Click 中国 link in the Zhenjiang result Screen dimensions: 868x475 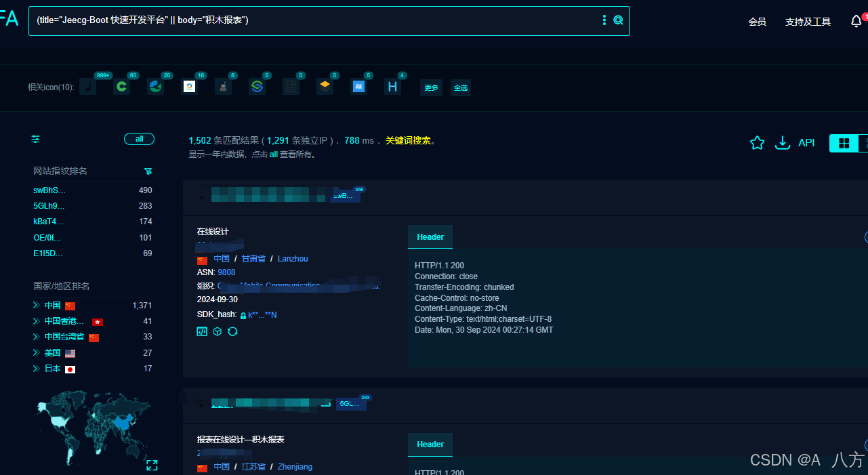pos(222,467)
